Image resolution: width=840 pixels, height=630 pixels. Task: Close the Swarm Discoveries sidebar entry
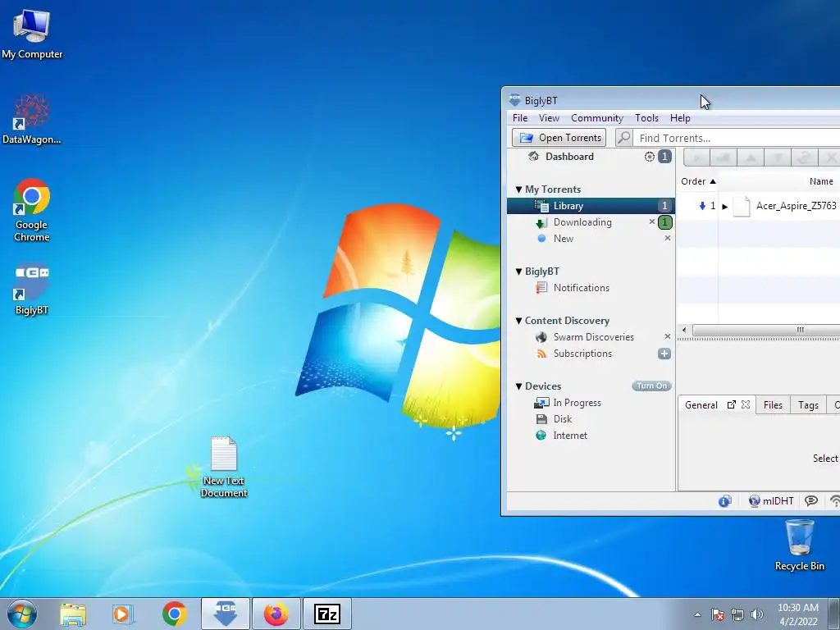668,336
